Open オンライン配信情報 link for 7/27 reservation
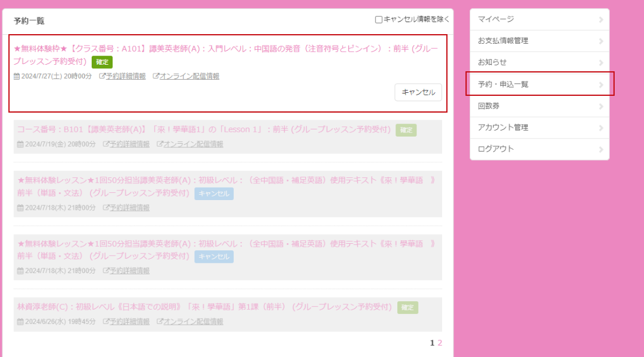This screenshot has width=644, height=357. [x=189, y=76]
